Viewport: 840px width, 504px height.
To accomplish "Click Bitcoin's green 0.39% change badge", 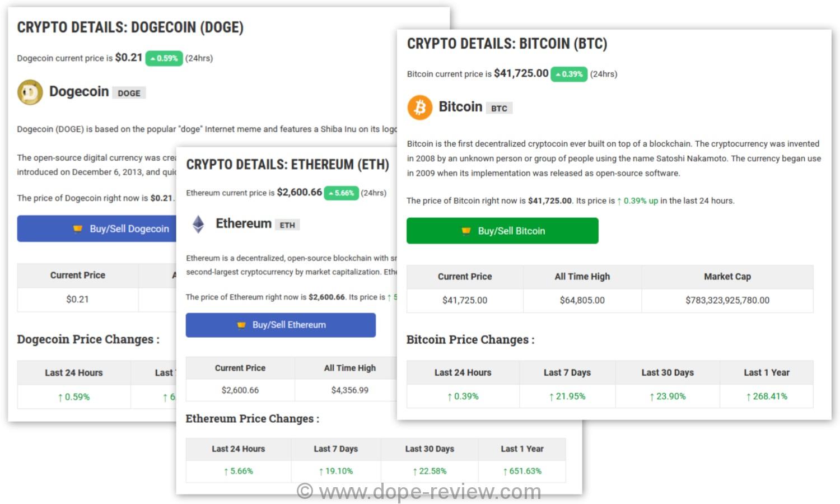I will click(x=569, y=74).
